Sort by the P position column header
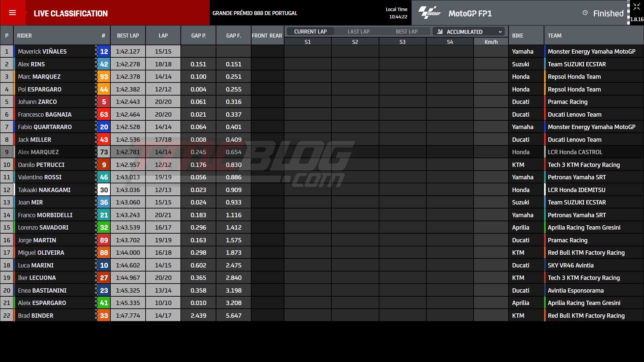Image resolution: width=644 pixels, height=362 pixels. 7,36
